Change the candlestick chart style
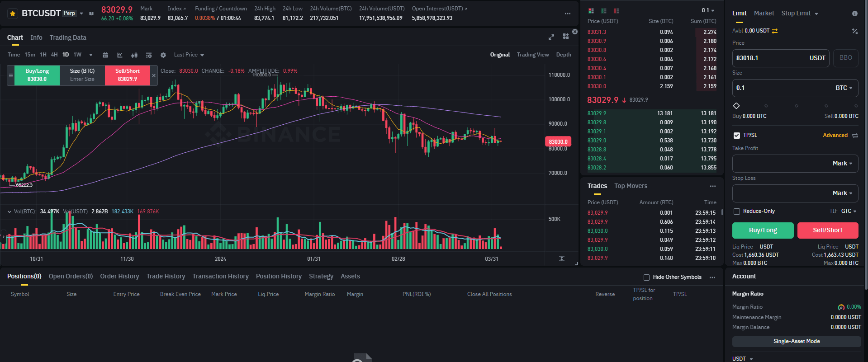This screenshot has height=362, width=868. click(134, 55)
